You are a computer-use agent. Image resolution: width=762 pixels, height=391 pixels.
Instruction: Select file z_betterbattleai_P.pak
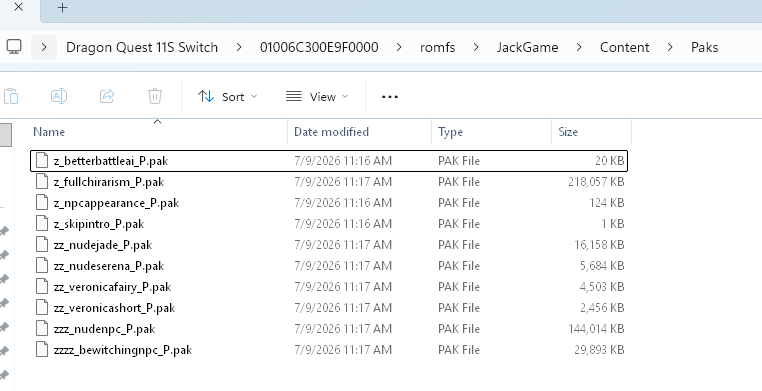point(329,161)
